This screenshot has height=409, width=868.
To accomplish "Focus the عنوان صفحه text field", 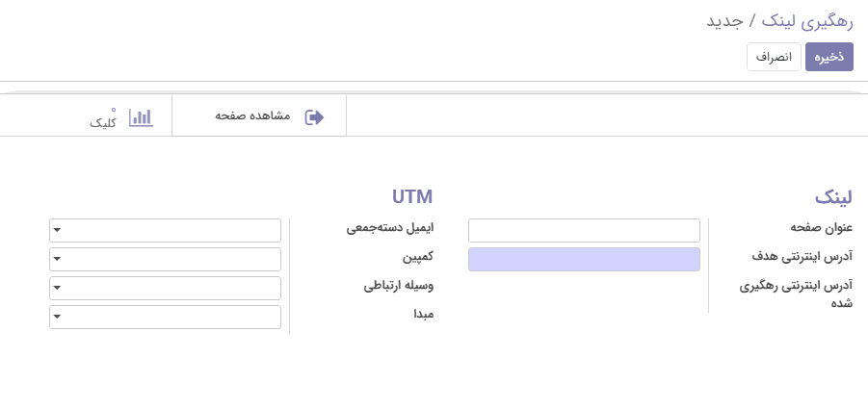I will [584, 230].
